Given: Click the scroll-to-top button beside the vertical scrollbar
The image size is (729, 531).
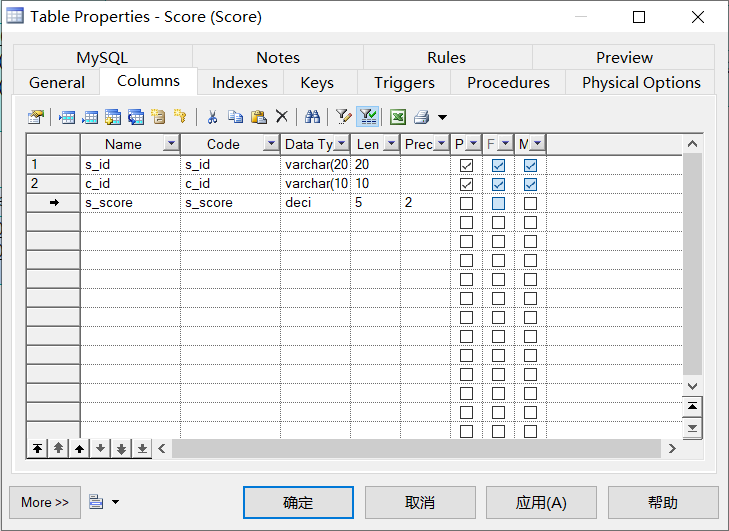Looking at the screenshot, I should click(692, 407).
